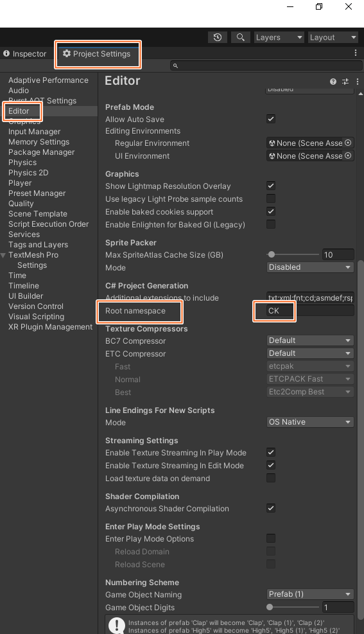Select Editor settings category
The height and width of the screenshot is (634, 364).
(19, 110)
